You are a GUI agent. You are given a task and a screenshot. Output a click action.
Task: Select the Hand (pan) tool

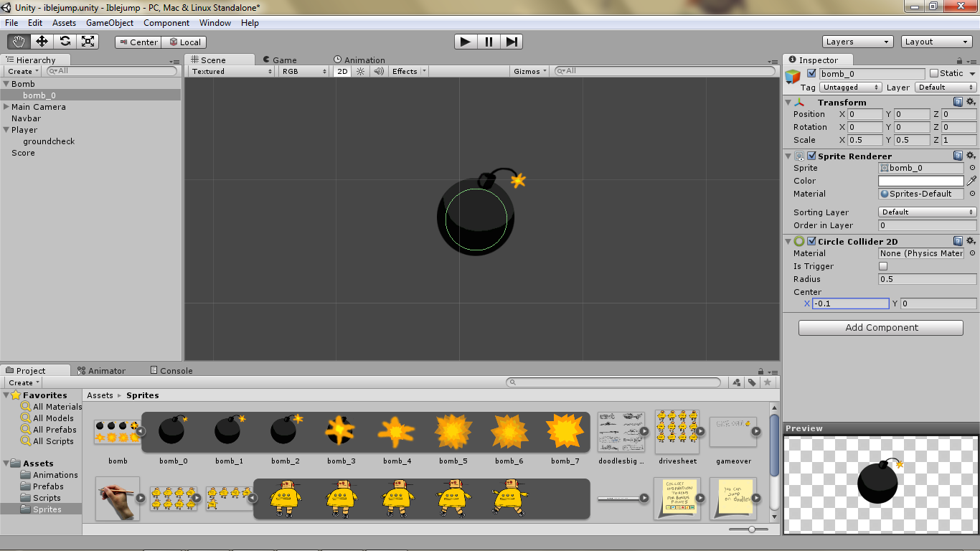[18, 41]
